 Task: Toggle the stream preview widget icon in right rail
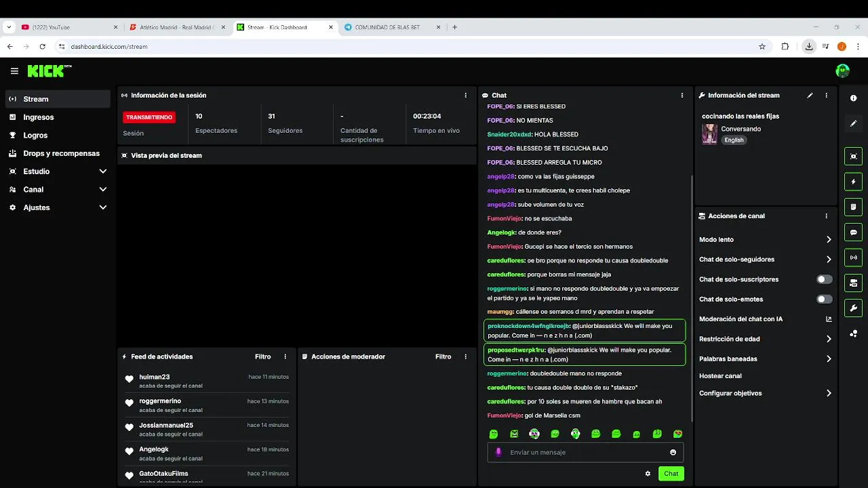853,156
